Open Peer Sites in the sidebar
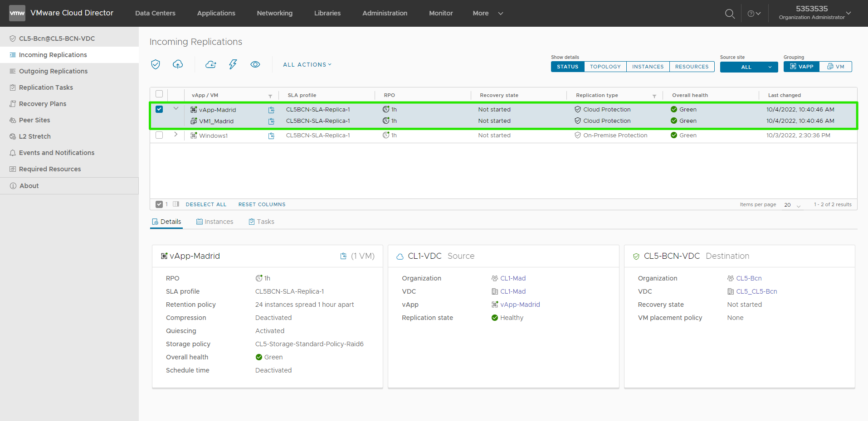The width and height of the screenshot is (868, 421). [69, 120]
